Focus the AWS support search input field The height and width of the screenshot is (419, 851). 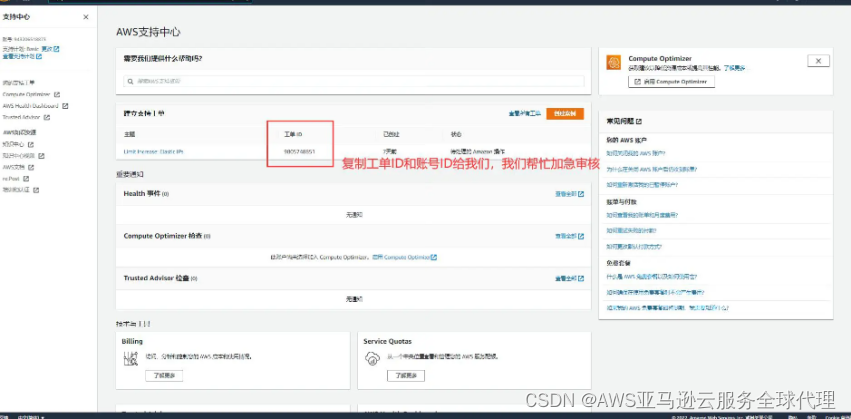click(x=353, y=81)
